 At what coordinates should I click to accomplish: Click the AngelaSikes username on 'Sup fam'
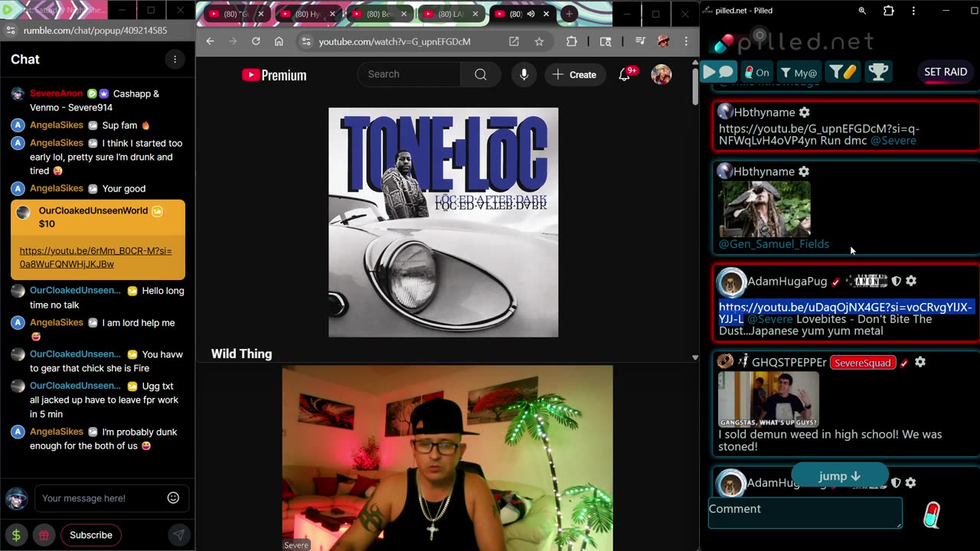pyautogui.click(x=57, y=126)
